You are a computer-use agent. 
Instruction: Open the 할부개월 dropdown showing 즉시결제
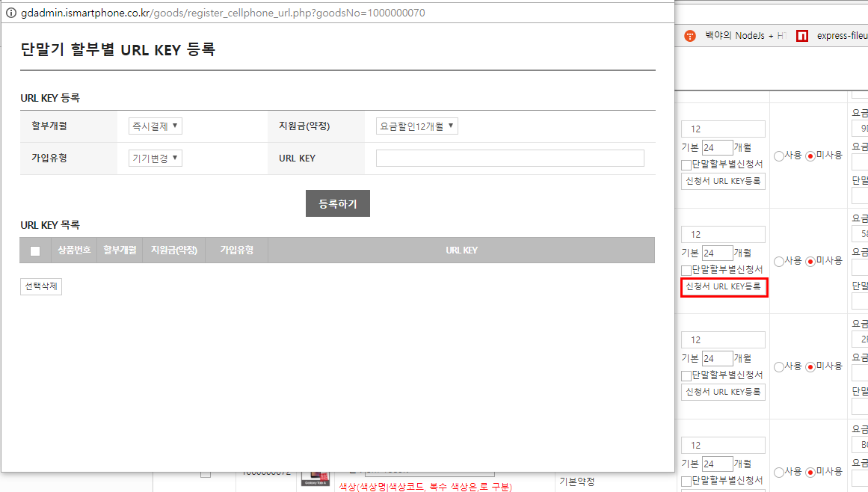point(155,126)
